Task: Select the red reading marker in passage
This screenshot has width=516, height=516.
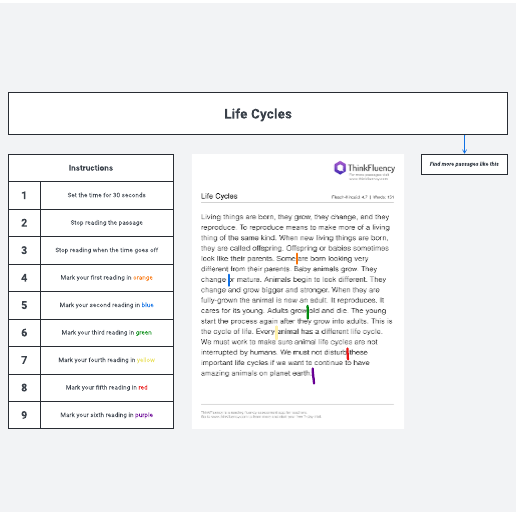Action: (x=348, y=353)
